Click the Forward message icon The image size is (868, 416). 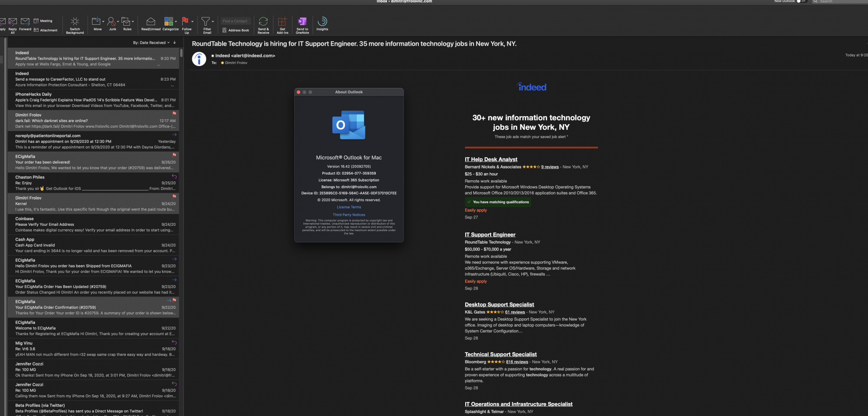pos(25,21)
